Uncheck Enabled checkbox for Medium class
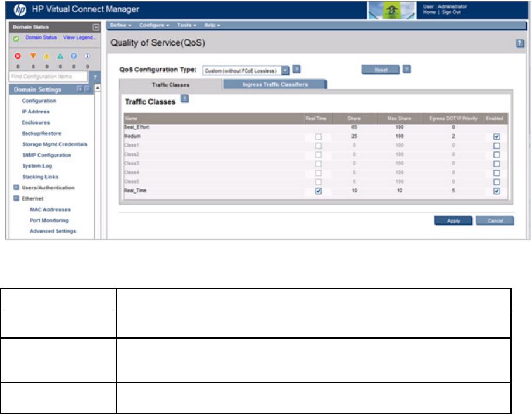Viewport: 532px width, 414px height. point(496,136)
